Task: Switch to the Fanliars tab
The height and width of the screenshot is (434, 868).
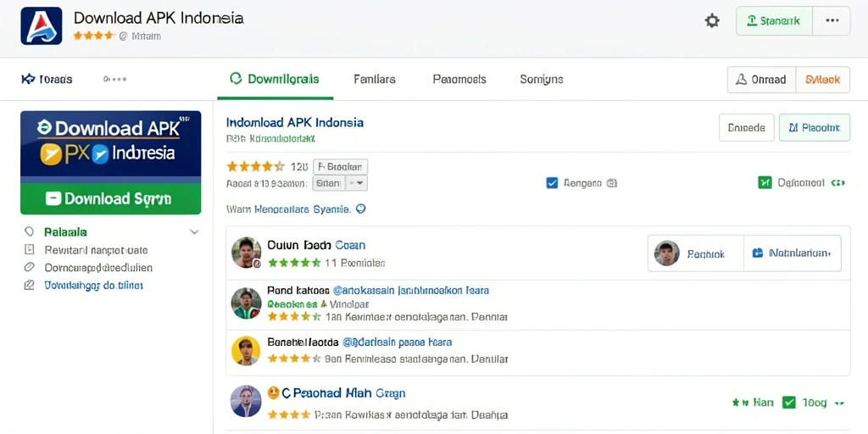Action: click(x=374, y=79)
